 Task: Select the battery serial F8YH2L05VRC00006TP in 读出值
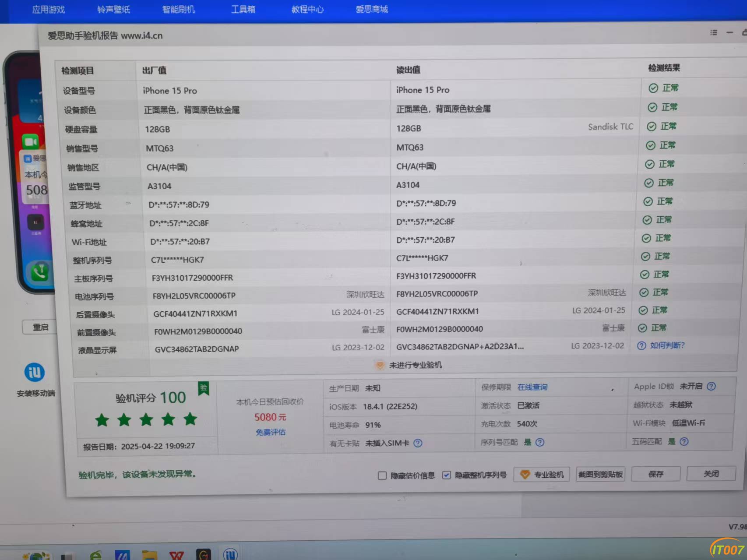[x=437, y=294]
